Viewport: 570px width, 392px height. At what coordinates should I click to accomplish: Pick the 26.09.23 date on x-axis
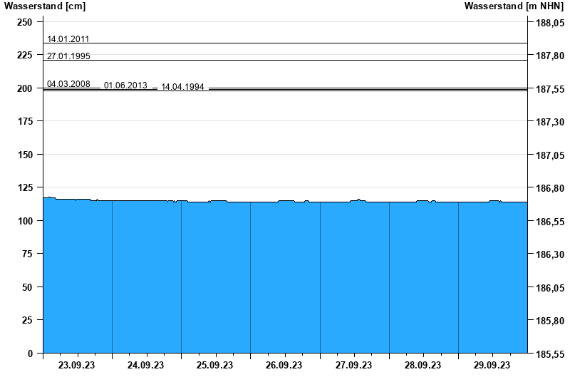284,366
